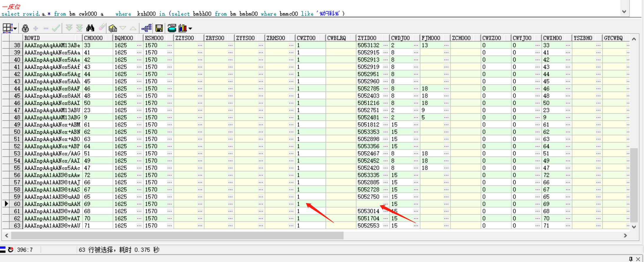Click the select-all corner cell of the grid
The height and width of the screenshot is (262, 644).
point(6,38)
